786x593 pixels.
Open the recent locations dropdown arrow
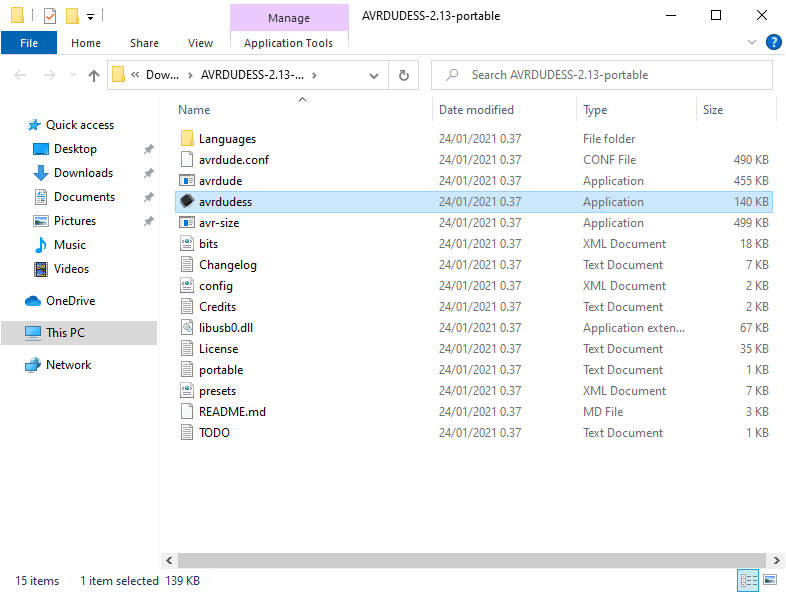[x=73, y=75]
